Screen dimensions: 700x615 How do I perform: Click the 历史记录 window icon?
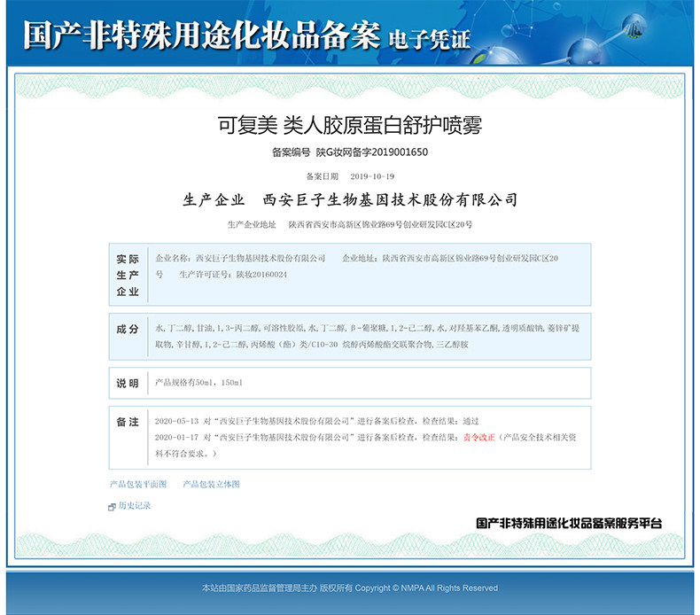[112, 507]
